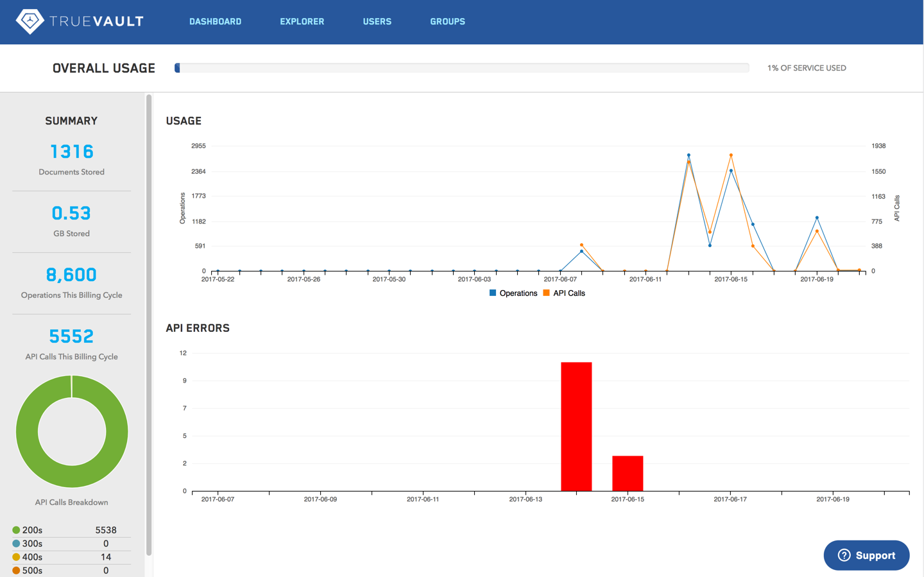Click the 8,600 operations value
The width and height of the screenshot is (924, 577).
tap(71, 275)
